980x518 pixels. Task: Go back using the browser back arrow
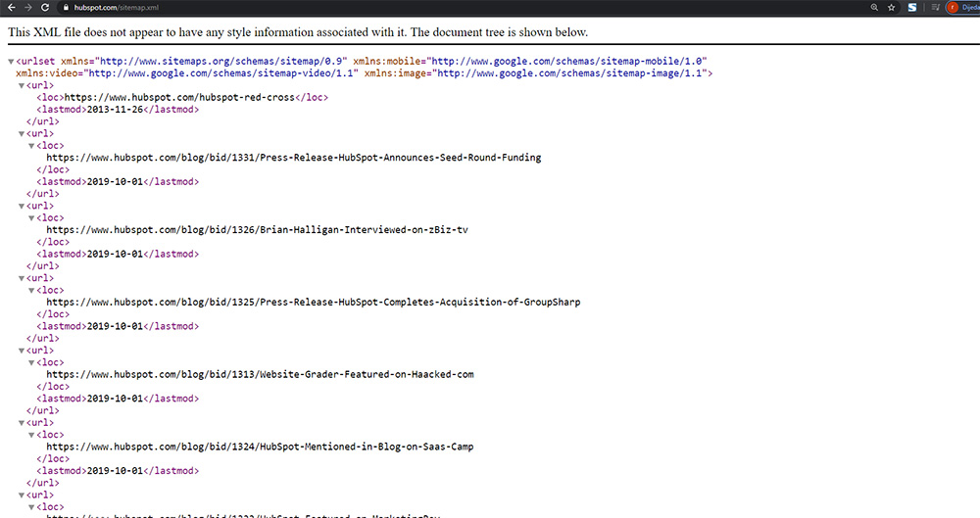[x=11, y=8]
